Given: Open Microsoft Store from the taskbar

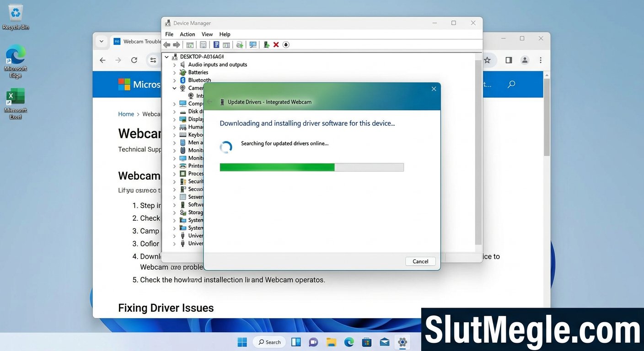Looking at the screenshot, I should tap(366, 342).
